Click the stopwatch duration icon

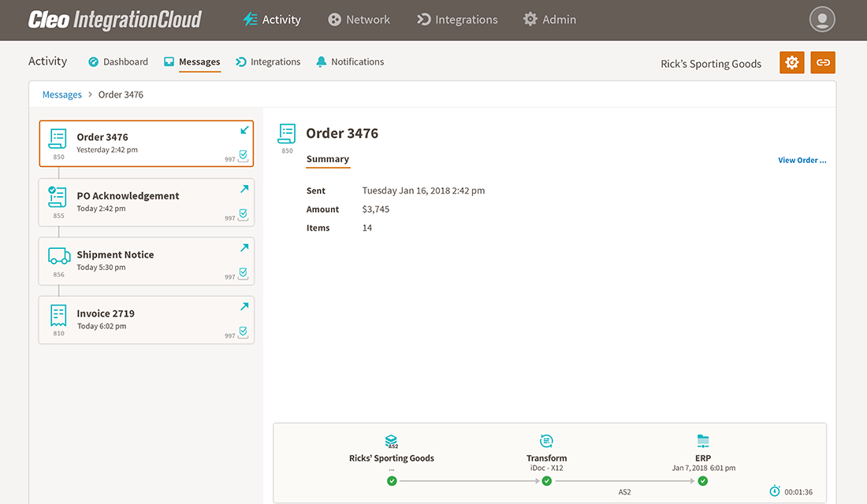tap(775, 491)
